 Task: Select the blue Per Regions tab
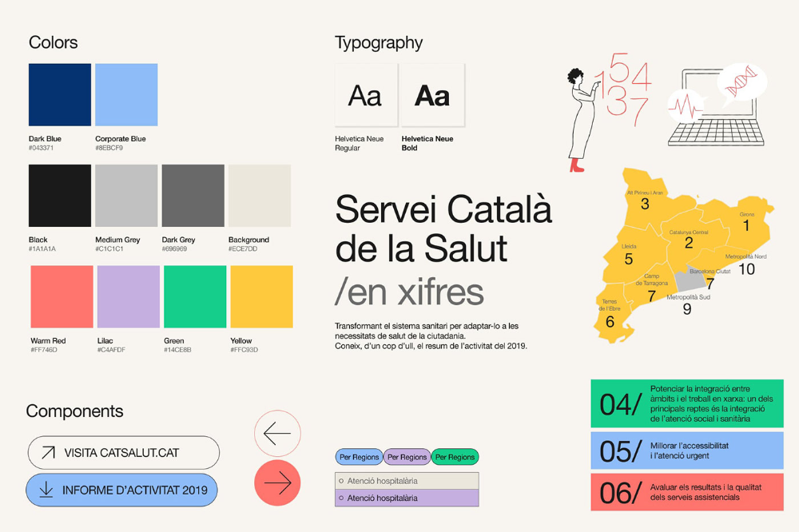359,457
